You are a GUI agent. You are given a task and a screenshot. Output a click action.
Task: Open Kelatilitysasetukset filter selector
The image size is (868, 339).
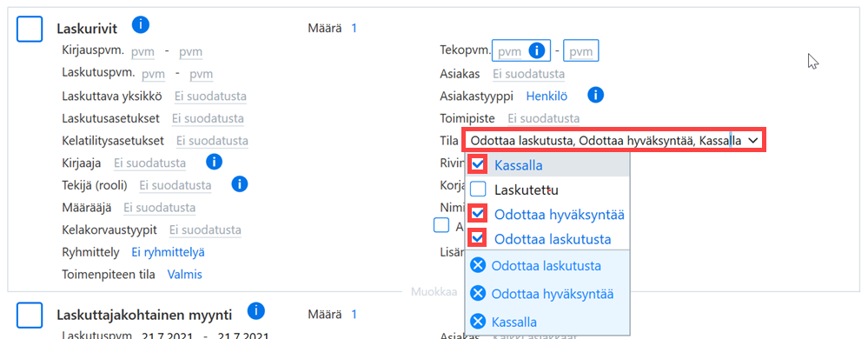tap(212, 141)
